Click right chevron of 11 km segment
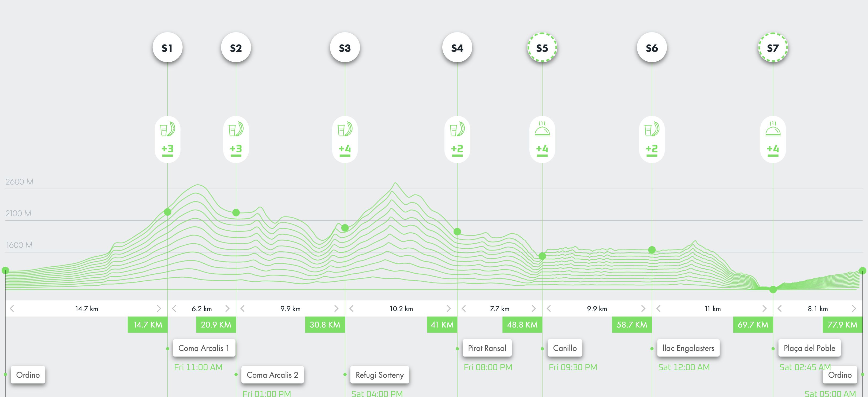Screen dimensions: 868x397 coord(764,308)
